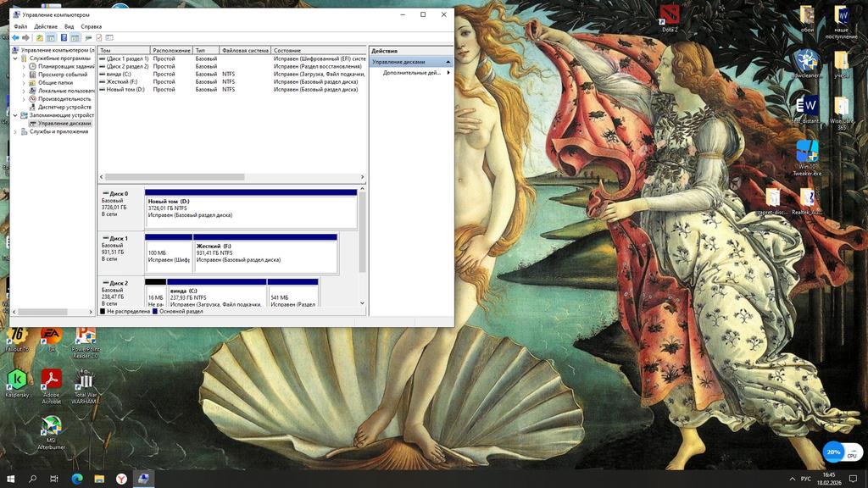Open Yandex Browser from the taskbar
Image resolution: width=868 pixels, height=488 pixels.
pyautogui.click(x=121, y=479)
